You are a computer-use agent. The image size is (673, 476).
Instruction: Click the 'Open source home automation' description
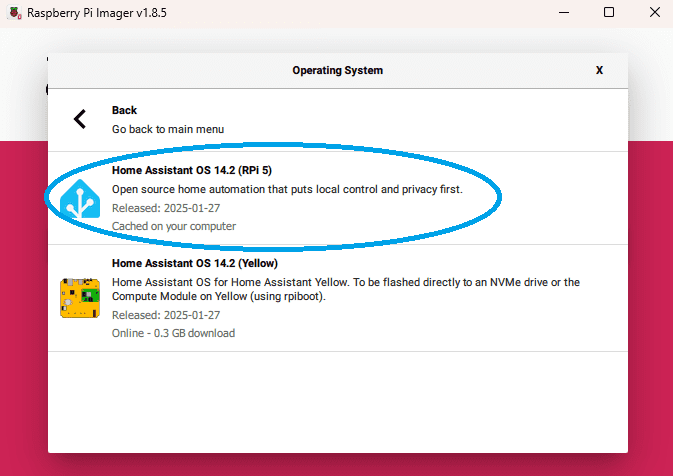point(287,189)
